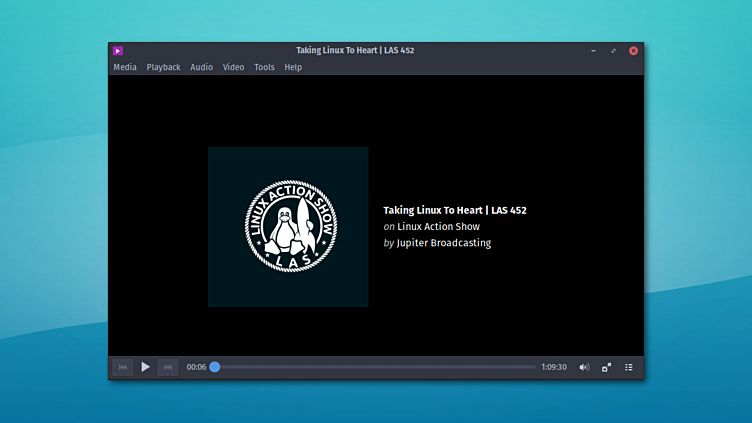The width and height of the screenshot is (752, 423).
Task: Minimize the player window
Action: 593,50
